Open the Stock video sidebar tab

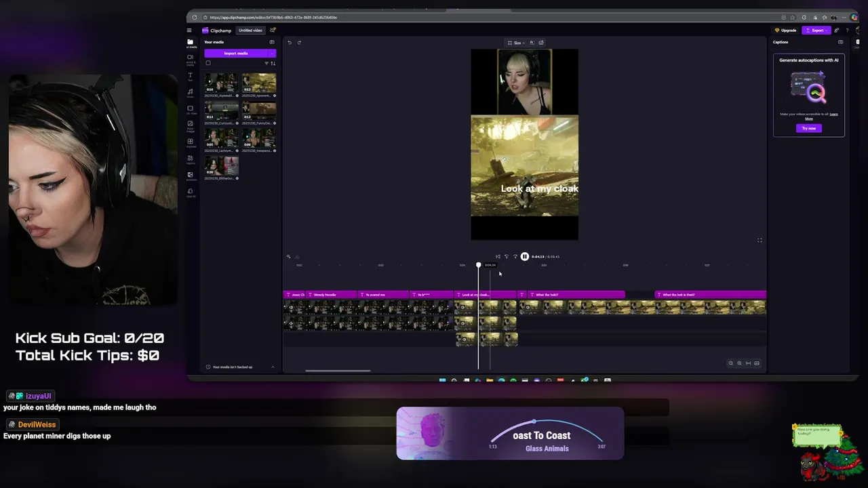[191, 109]
